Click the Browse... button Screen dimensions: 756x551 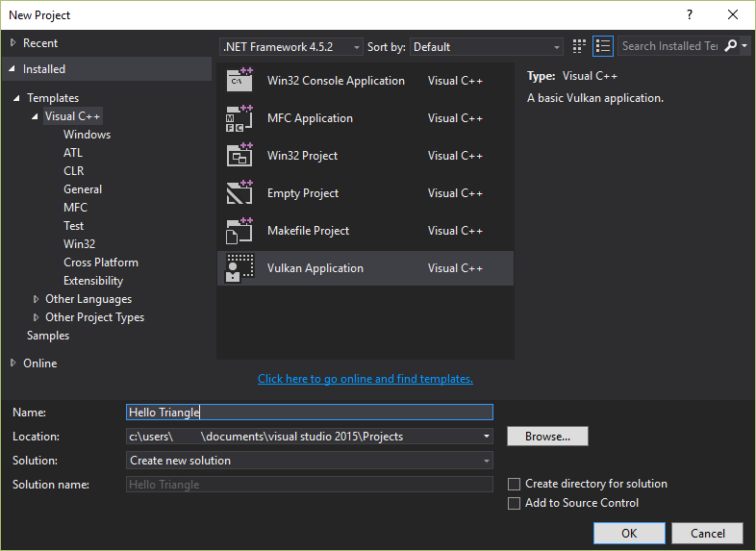(x=547, y=437)
